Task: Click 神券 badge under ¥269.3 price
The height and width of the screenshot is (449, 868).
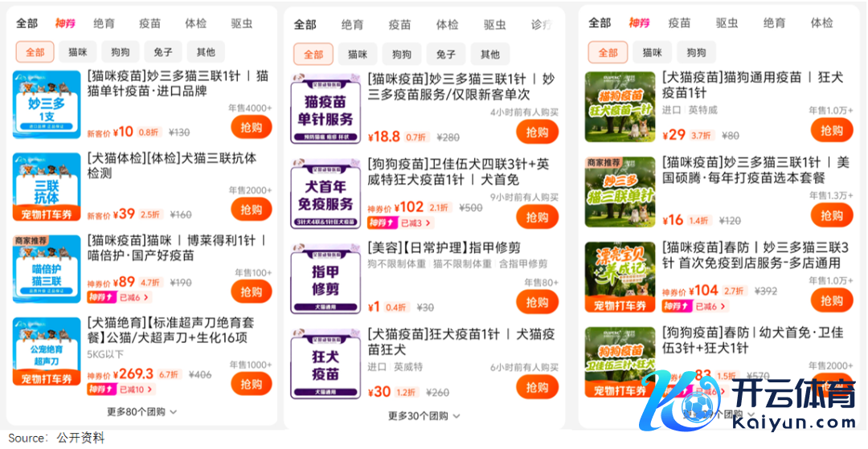Action: (102, 390)
